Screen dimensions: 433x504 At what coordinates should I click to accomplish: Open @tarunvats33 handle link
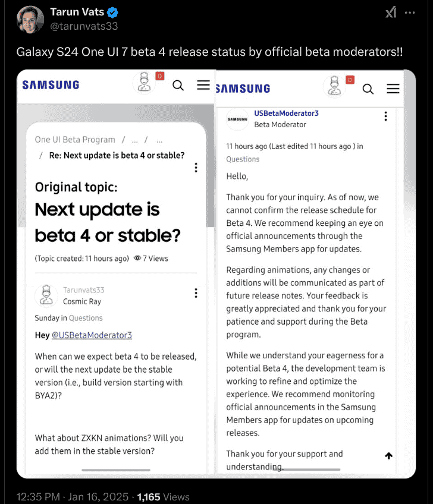[x=84, y=26]
